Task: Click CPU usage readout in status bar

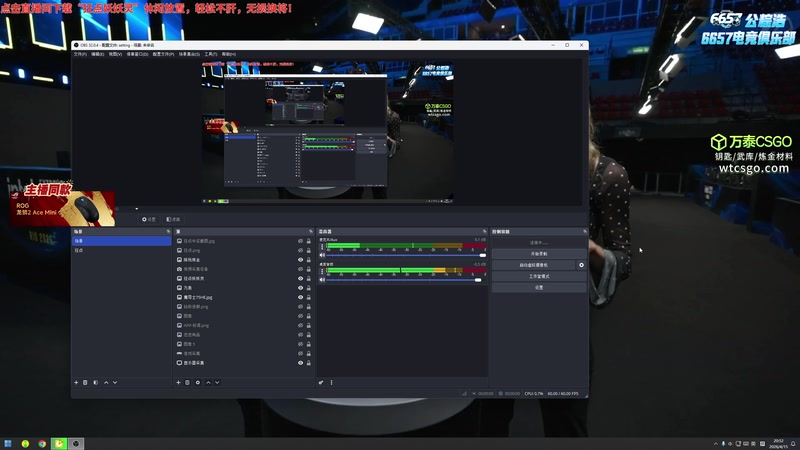Action: point(534,393)
